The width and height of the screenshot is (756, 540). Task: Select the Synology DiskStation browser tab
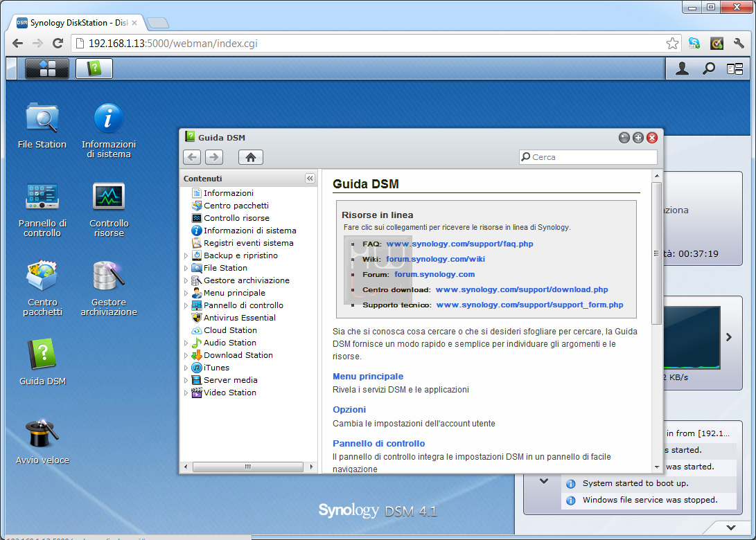tap(77, 23)
